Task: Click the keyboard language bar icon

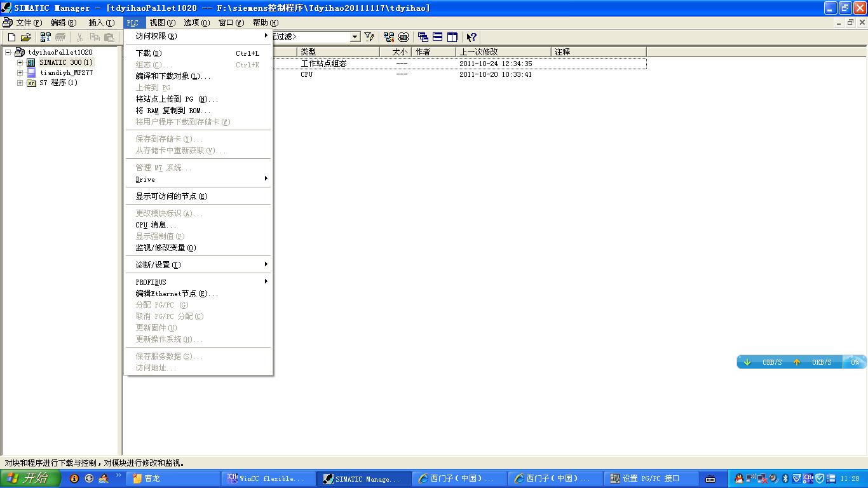Action: (710, 478)
